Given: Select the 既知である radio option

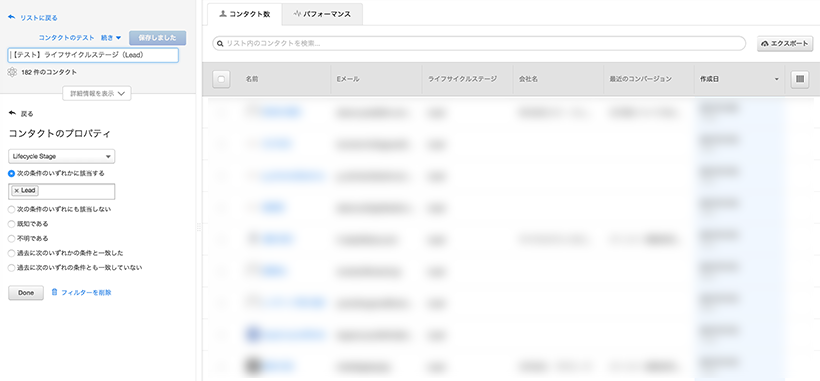Looking at the screenshot, I should click(12, 224).
